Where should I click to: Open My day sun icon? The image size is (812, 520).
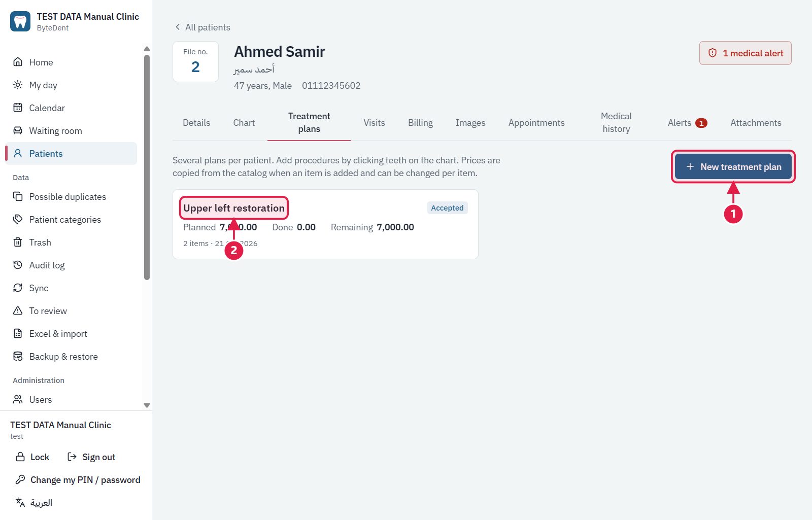click(18, 85)
